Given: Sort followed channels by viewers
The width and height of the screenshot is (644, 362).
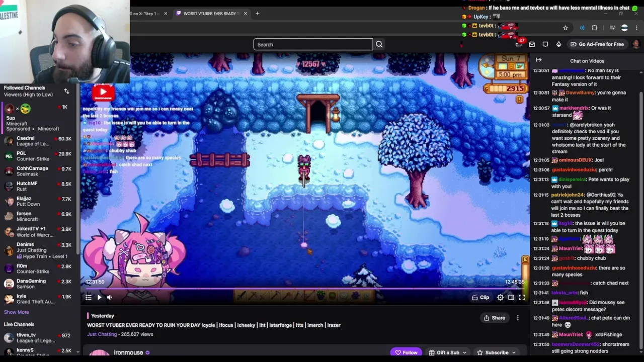Looking at the screenshot, I should [66, 91].
